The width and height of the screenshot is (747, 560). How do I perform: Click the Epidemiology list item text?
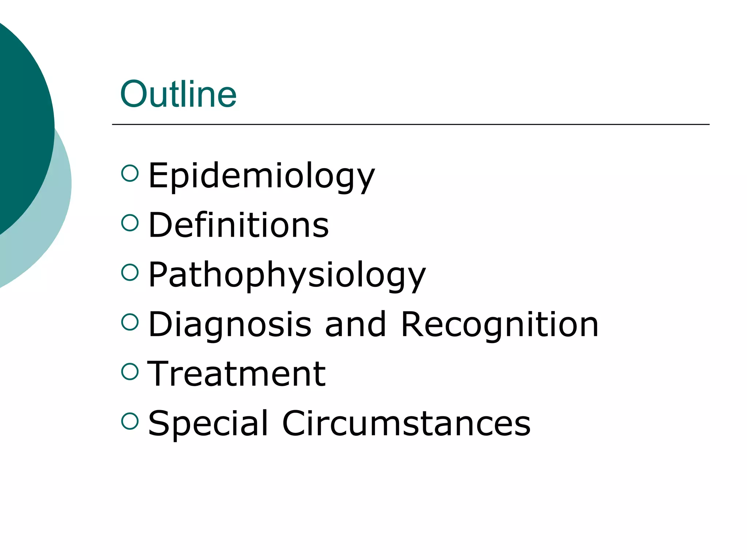pos(262,176)
